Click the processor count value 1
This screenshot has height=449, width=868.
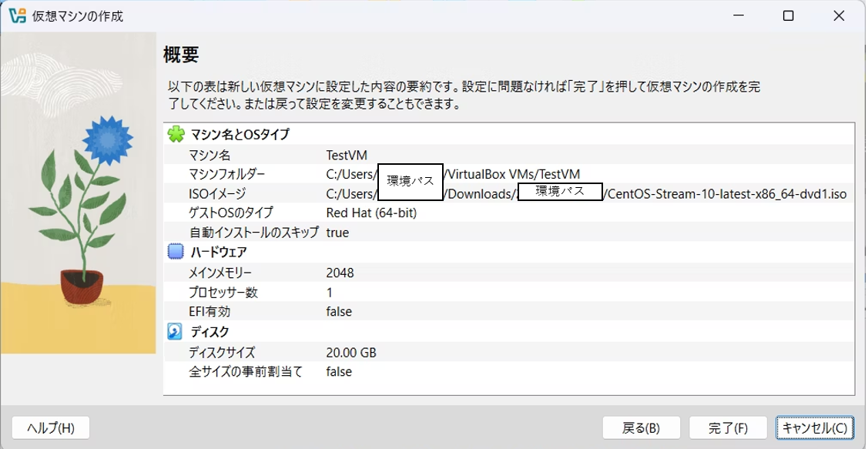click(x=330, y=293)
